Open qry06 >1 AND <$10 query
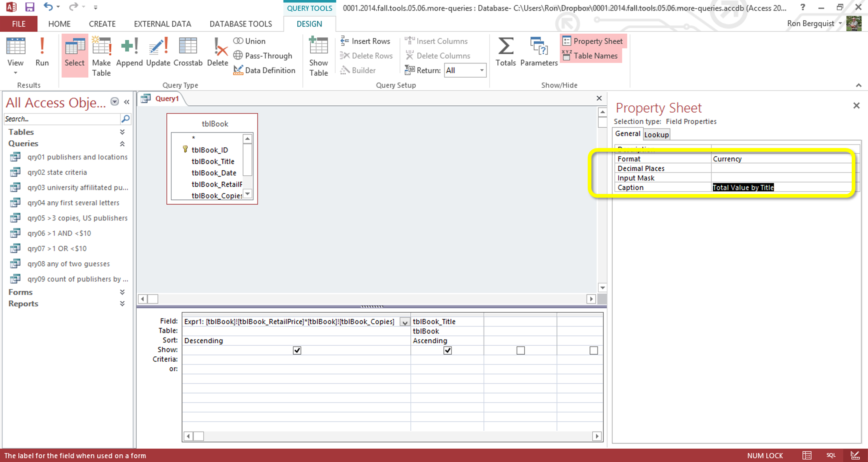The image size is (868, 462). click(59, 233)
